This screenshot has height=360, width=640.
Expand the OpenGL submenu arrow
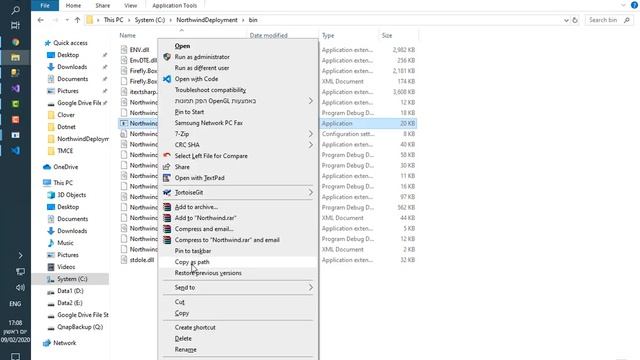click(x=311, y=101)
